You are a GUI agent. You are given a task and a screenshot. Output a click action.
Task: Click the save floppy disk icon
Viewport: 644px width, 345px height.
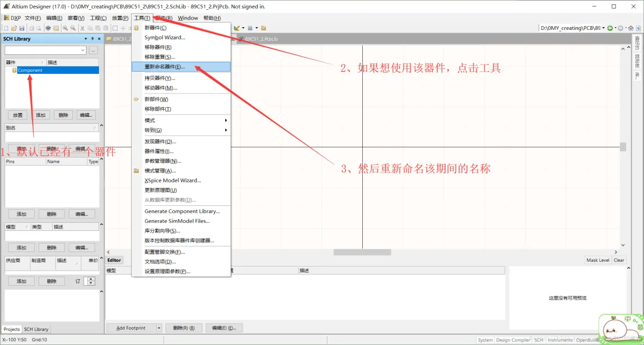(x=22, y=28)
